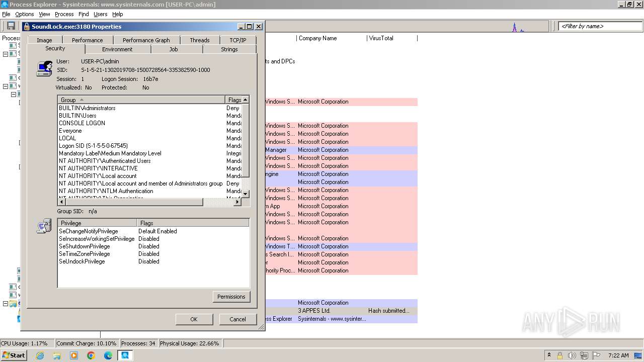This screenshot has height=362, width=644.
Task: Click the volume speaker tray icon
Action: pos(572,355)
